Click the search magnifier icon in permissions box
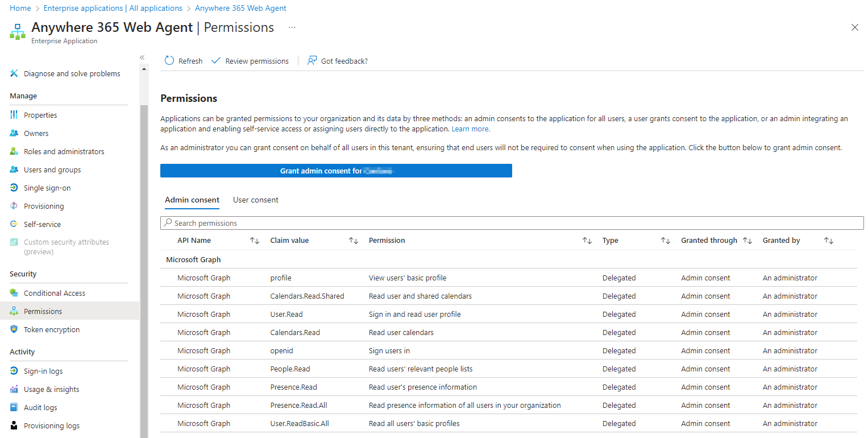 168,223
